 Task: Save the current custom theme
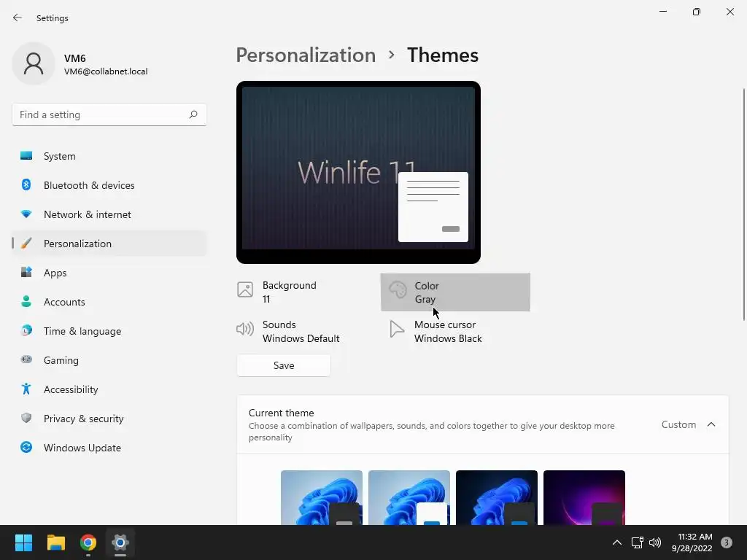click(284, 365)
